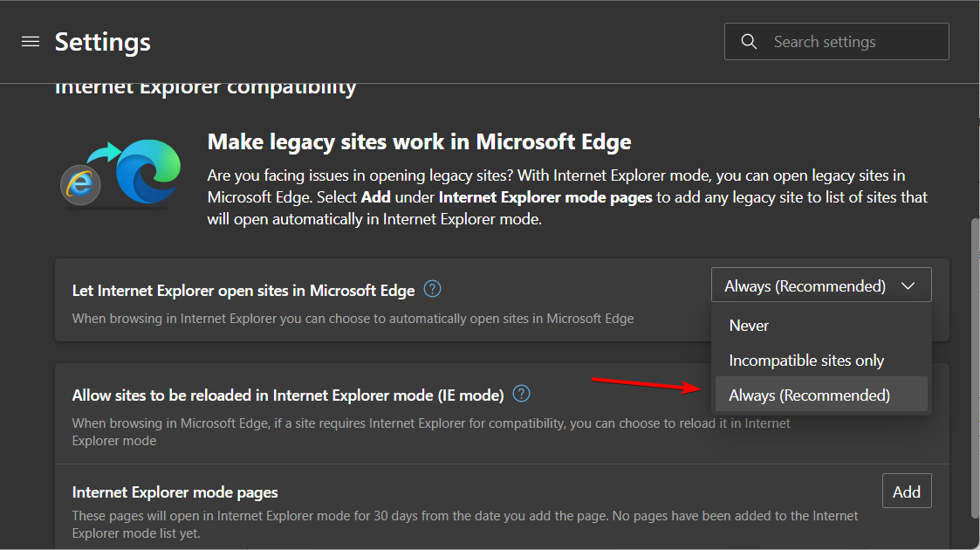Focus the Search settings text field
This screenshot has height=550, width=980.
pyautogui.click(x=851, y=42)
